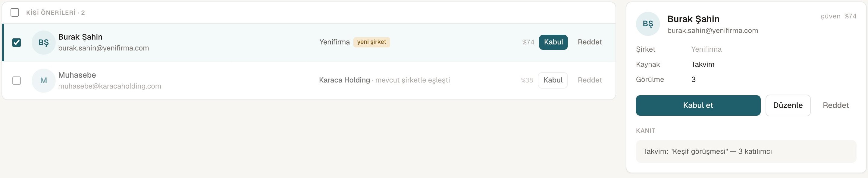Open the Keşif görüşmesi calendar evidence card
Image resolution: width=868 pixels, height=178 pixels.
click(x=746, y=151)
